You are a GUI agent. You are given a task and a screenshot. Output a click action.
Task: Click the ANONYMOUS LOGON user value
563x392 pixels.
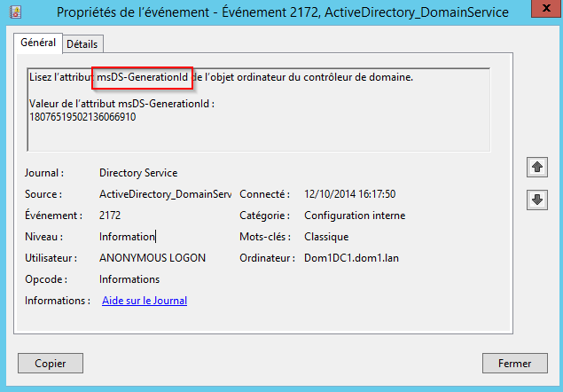click(152, 258)
